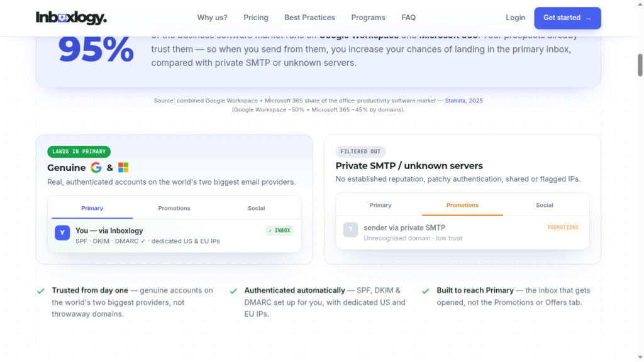
Task: Open the Programs nav item
Action: [368, 18]
